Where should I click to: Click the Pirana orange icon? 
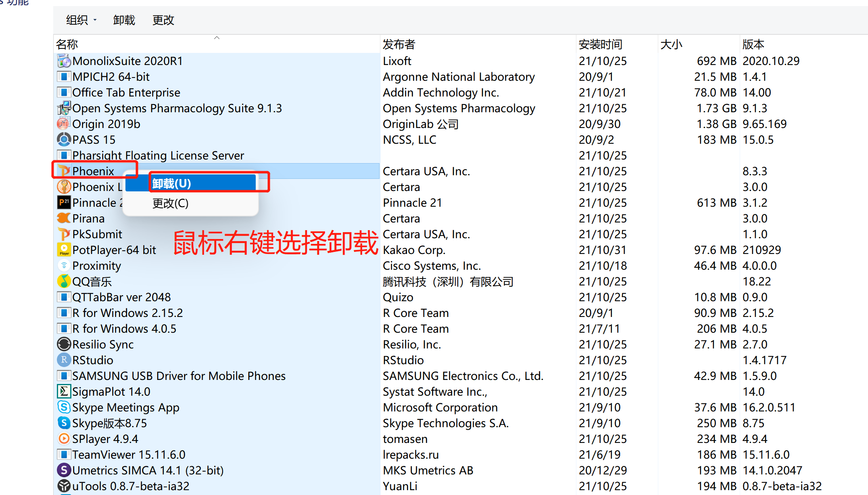coord(64,218)
